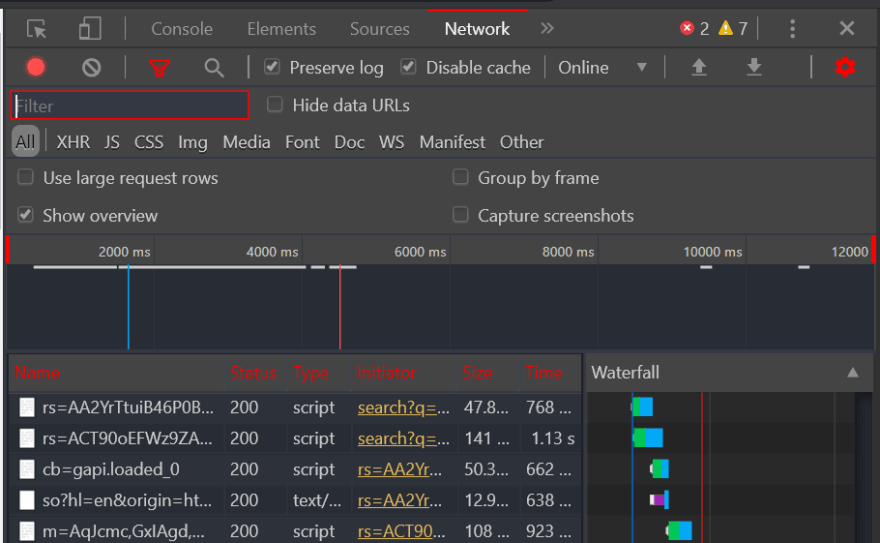Switch to the Console tab
880x543 pixels.
tap(182, 29)
